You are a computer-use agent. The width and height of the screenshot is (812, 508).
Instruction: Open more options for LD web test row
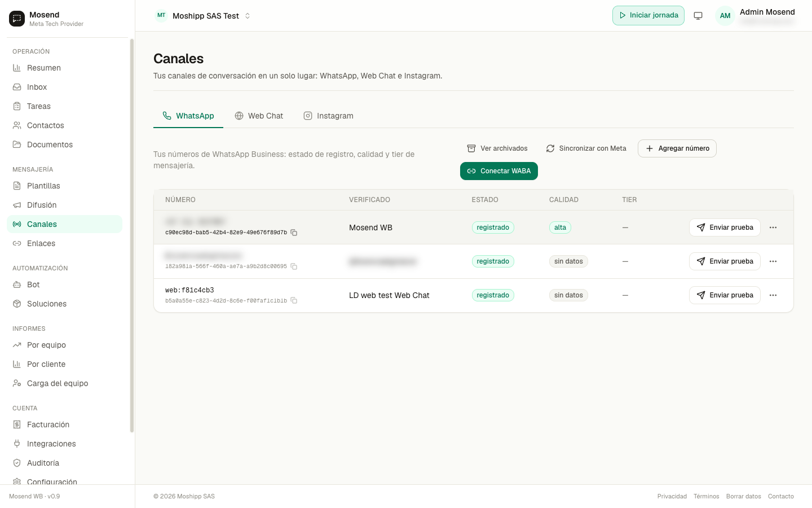(773, 295)
